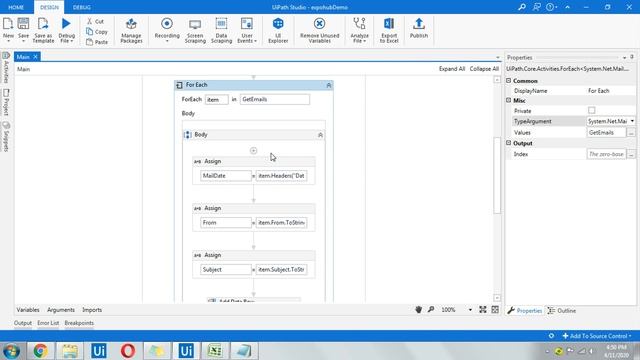The height and width of the screenshot is (360, 640).
Task: Collapse the Misc property section
Action: [509, 100]
